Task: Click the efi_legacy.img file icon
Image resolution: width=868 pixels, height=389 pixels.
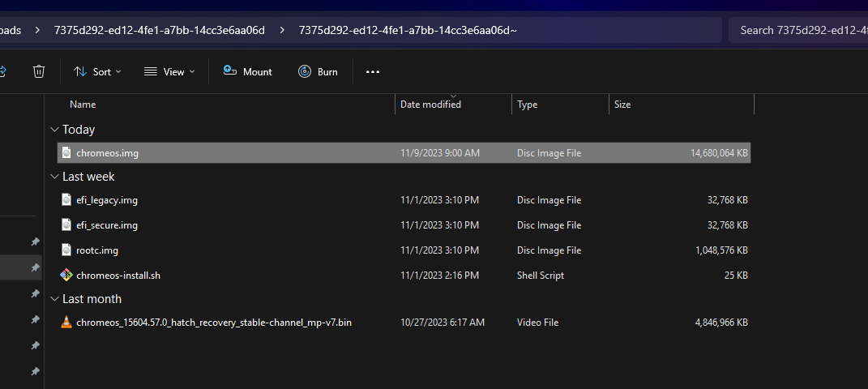Action: pos(67,200)
